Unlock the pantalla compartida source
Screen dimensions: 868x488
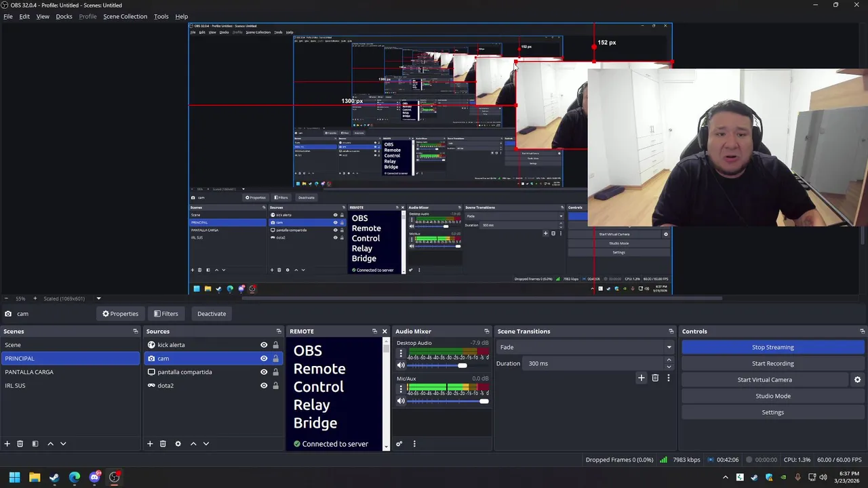coord(275,372)
